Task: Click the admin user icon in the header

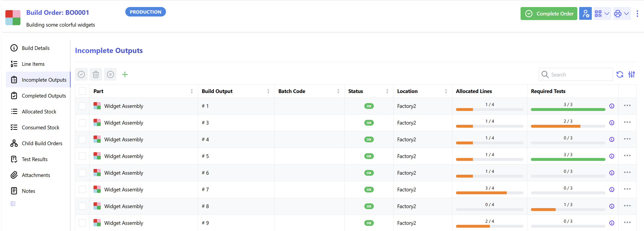Action: click(585, 13)
